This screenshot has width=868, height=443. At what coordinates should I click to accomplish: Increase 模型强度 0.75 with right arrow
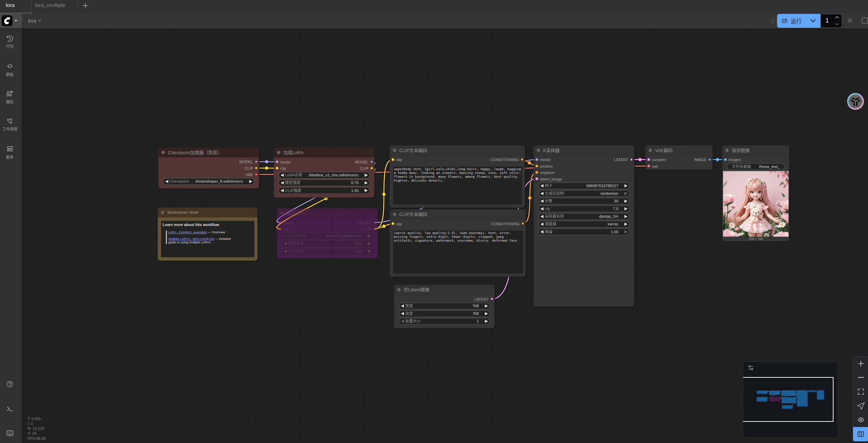366,183
